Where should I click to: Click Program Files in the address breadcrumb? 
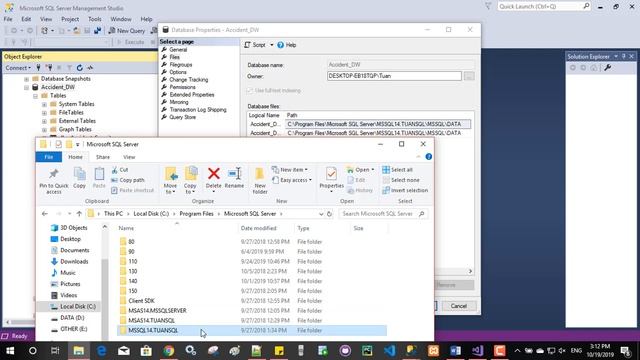196,214
